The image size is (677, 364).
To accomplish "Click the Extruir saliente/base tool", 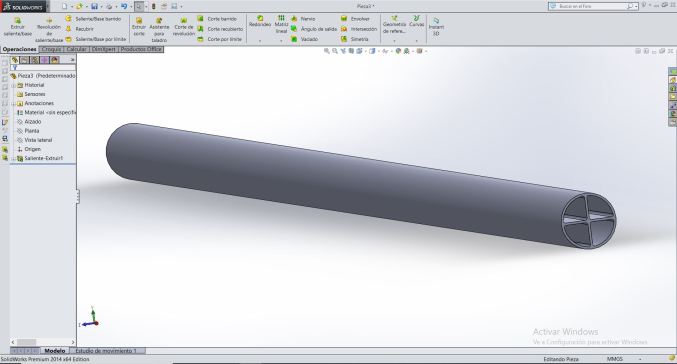I will [18, 27].
